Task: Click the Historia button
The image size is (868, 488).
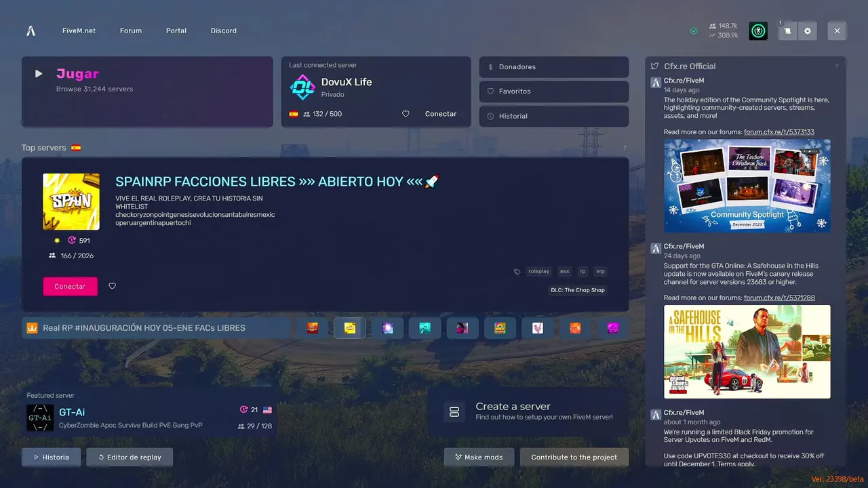Action: pyautogui.click(x=51, y=457)
